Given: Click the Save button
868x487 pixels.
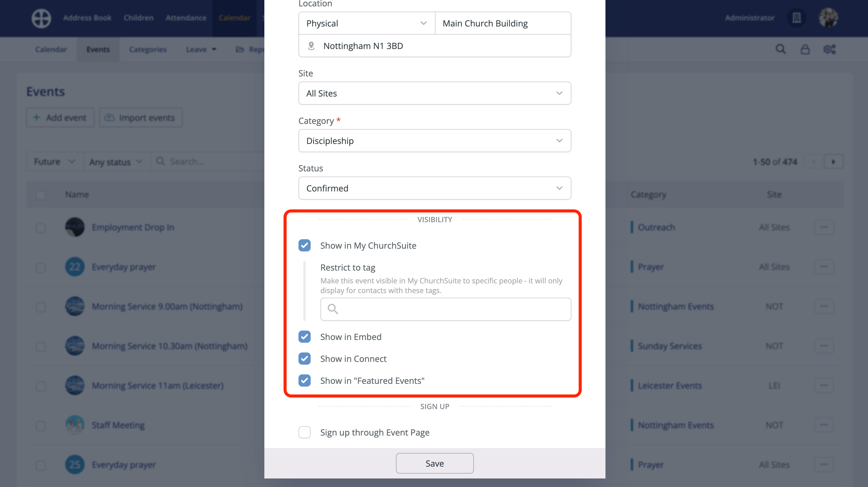Looking at the screenshot, I should [434, 463].
